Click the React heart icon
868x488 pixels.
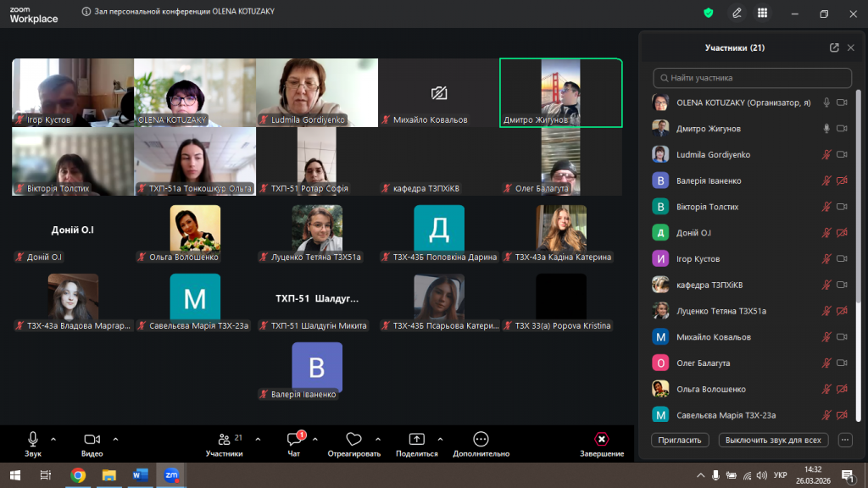(354, 443)
